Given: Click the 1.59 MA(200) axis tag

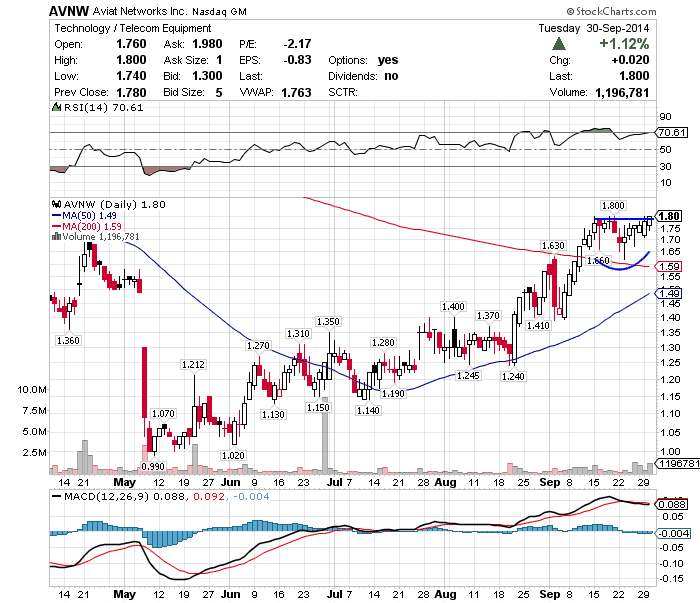Looking at the screenshot, I should tap(668, 266).
